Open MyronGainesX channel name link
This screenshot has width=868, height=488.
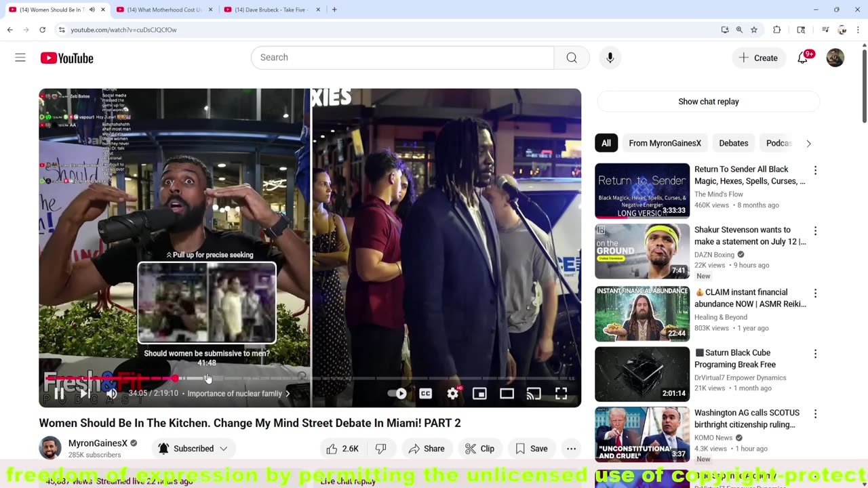(x=98, y=443)
